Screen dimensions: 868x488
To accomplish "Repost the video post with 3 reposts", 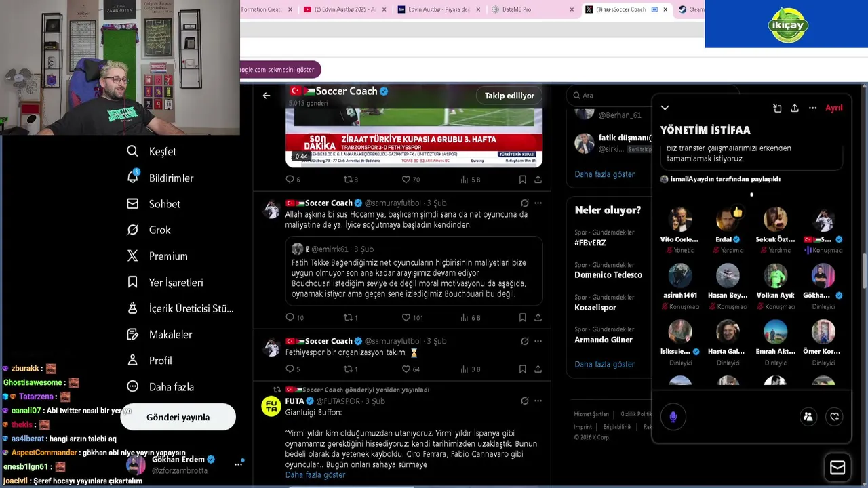I will (x=351, y=180).
